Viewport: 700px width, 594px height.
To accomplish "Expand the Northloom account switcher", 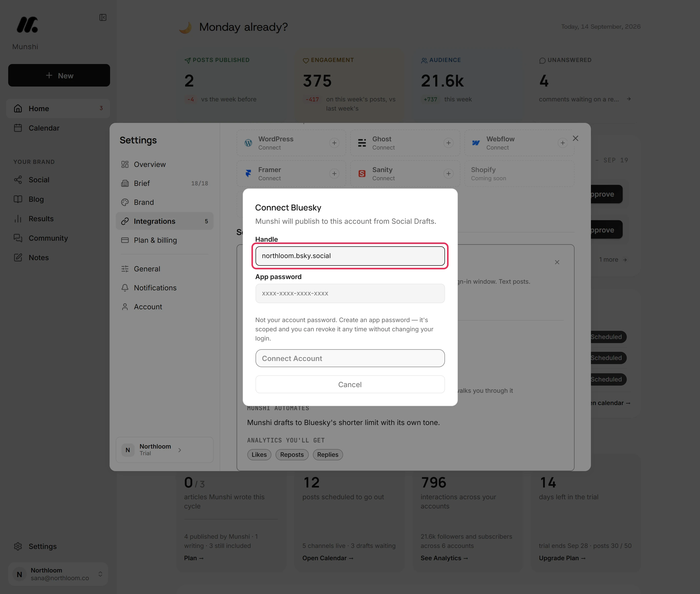I will 58,574.
